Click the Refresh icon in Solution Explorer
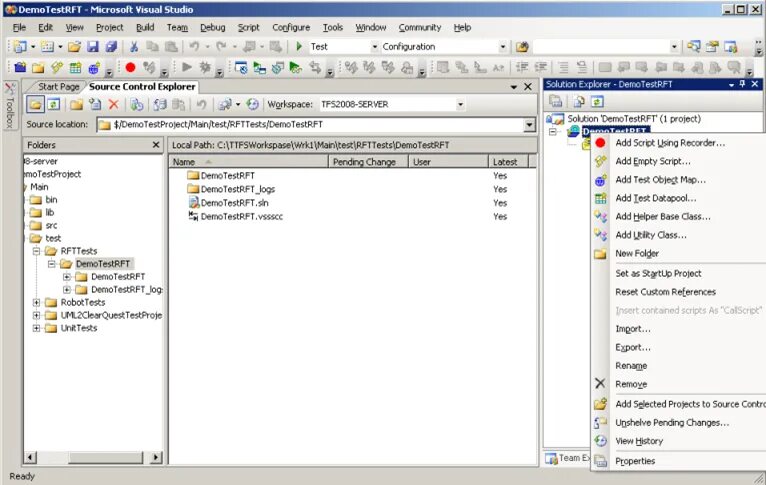The height and width of the screenshot is (485, 766). [x=597, y=102]
